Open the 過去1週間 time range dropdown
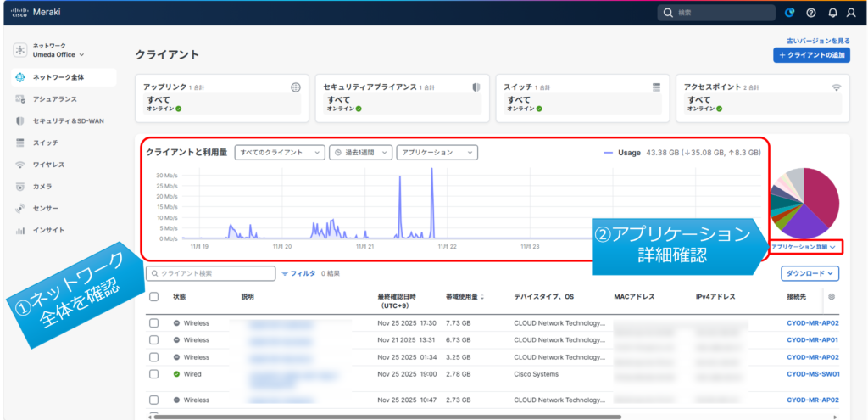 click(x=361, y=153)
